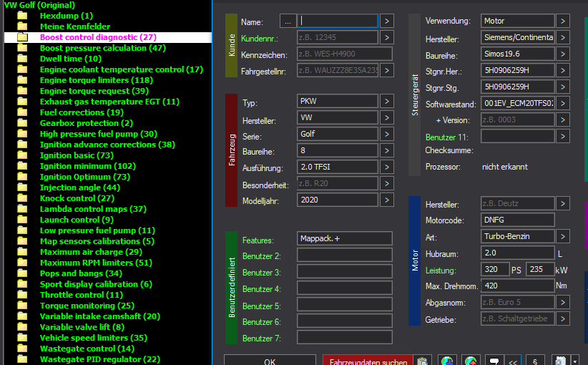Click into the Kennzeichen input field
Image resolution: width=588 pixels, height=365 pixels.
[345, 54]
